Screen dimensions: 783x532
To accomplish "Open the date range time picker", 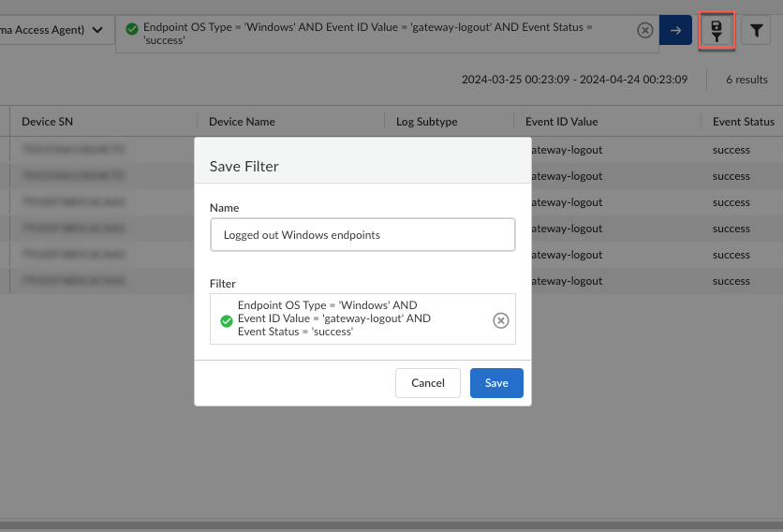I will (574, 80).
